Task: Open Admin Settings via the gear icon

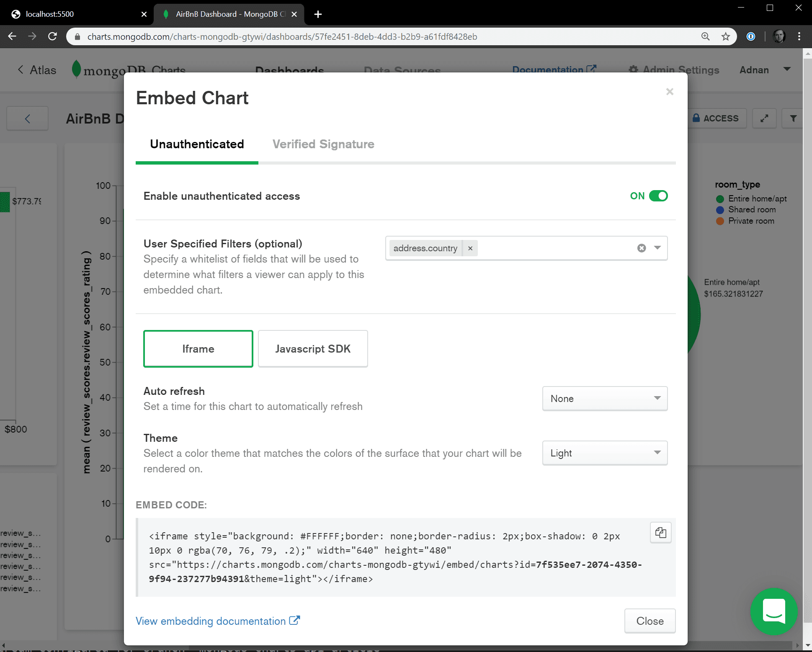Action: coord(633,70)
